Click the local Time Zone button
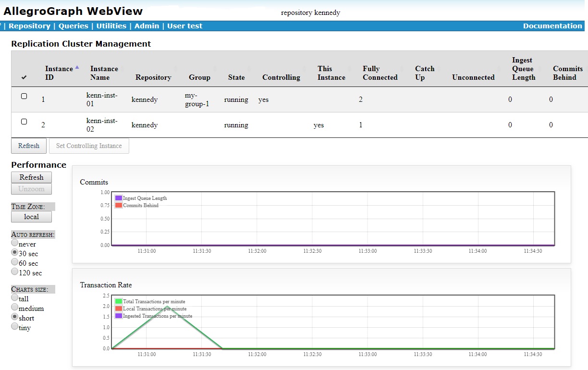Image resolution: width=588 pixels, height=370 pixels. 31,217
